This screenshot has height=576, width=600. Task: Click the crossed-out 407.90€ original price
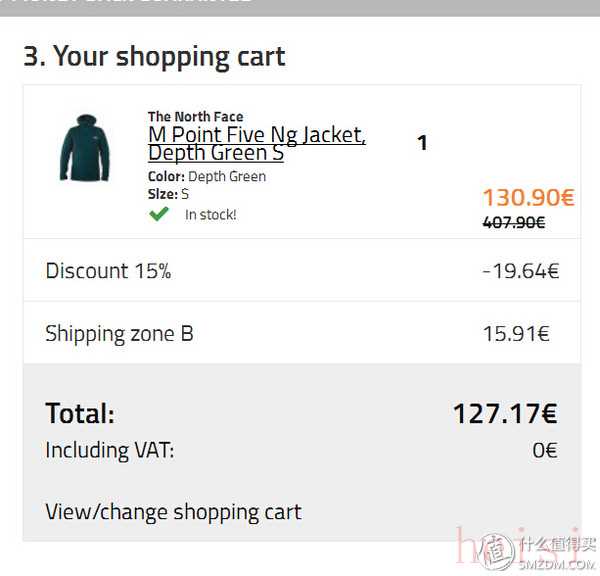[x=513, y=222]
